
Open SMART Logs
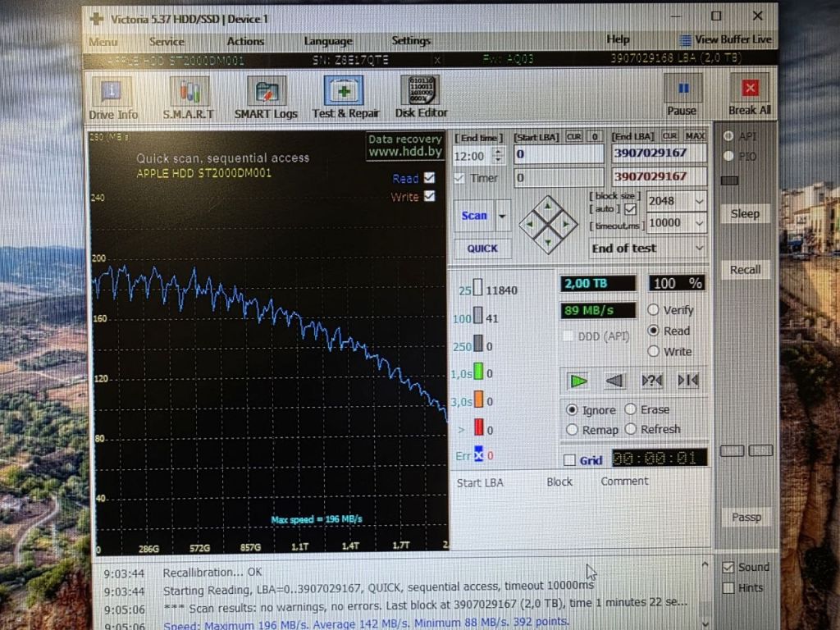coord(266,98)
